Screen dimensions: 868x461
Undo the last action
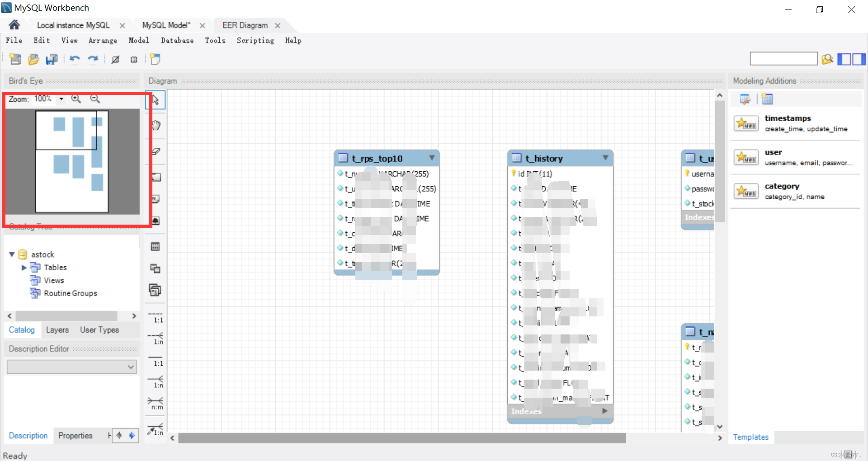pyautogui.click(x=75, y=59)
